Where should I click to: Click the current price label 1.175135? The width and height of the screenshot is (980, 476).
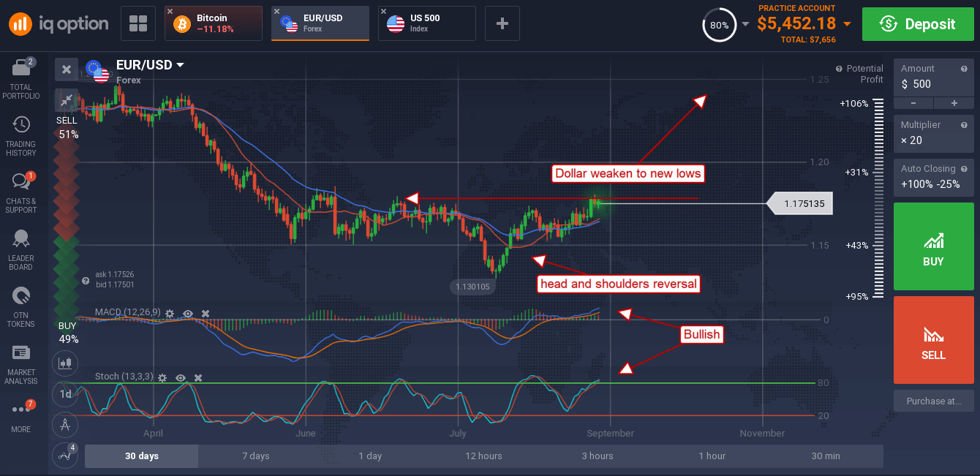[800, 204]
